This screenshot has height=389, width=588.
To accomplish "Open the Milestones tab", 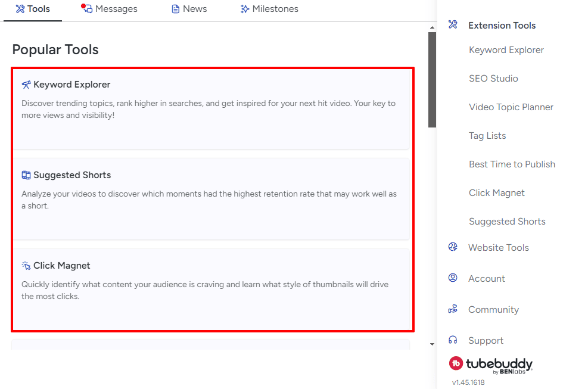I will click(269, 9).
